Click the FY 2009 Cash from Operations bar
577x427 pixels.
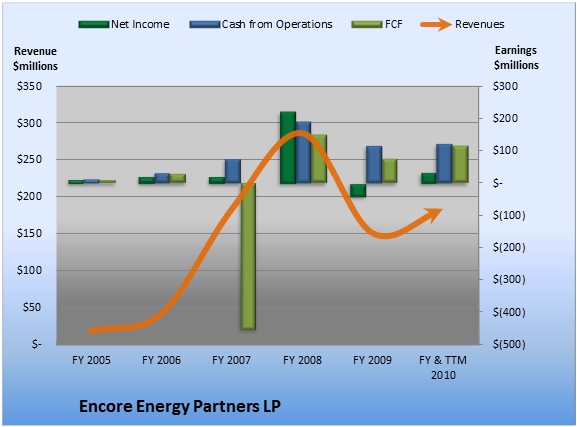tap(374, 164)
